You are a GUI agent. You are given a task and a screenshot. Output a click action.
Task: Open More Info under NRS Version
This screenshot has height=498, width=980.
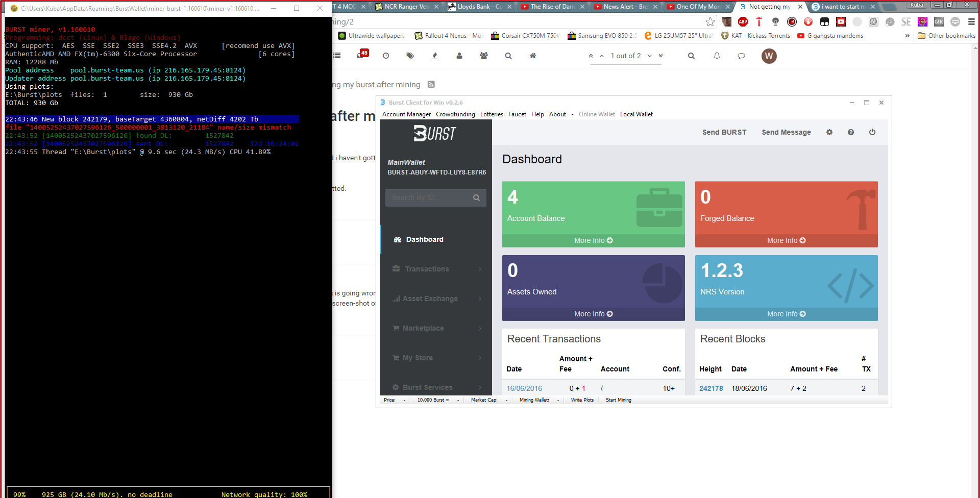[x=787, y=314]
